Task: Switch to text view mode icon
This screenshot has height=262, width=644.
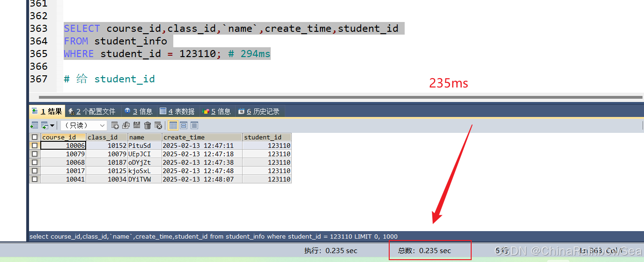Action: coord(194,125)
